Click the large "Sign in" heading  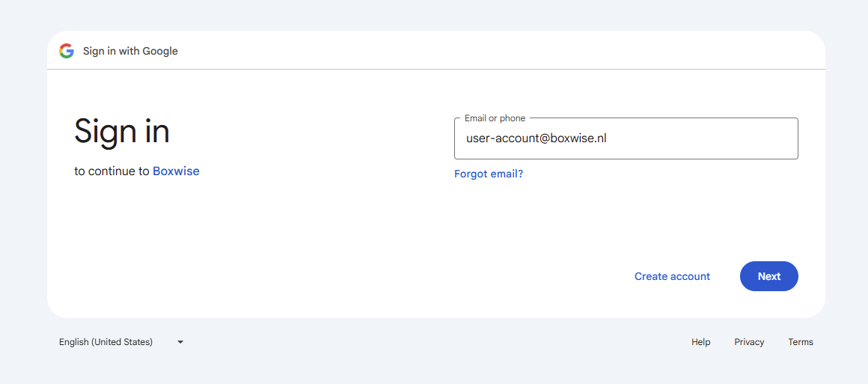122,132
